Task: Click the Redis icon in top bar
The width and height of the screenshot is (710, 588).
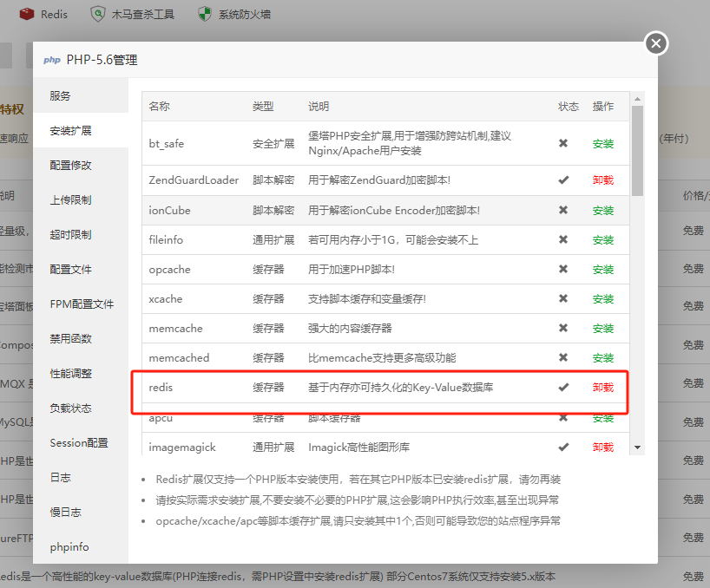Action: point(27,15)
